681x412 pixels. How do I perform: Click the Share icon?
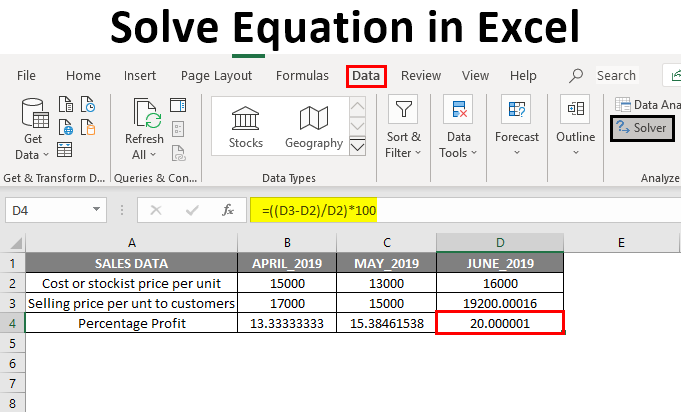coord(675,76)
